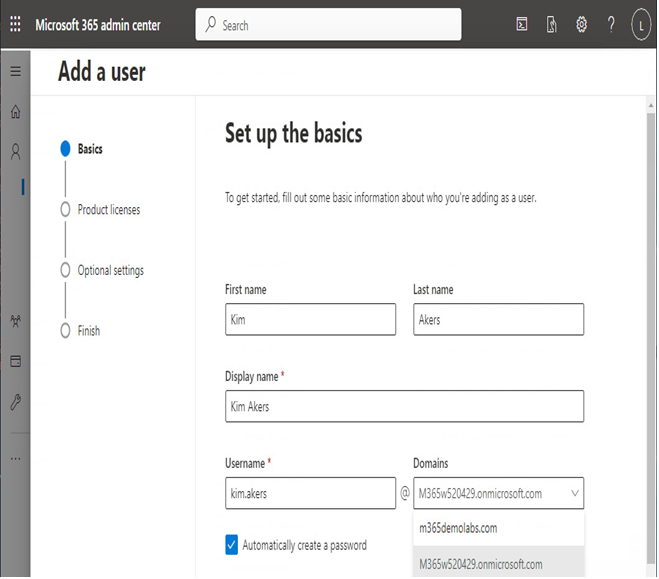Open the app launcher waffle icon

click(x=15, y=24)
